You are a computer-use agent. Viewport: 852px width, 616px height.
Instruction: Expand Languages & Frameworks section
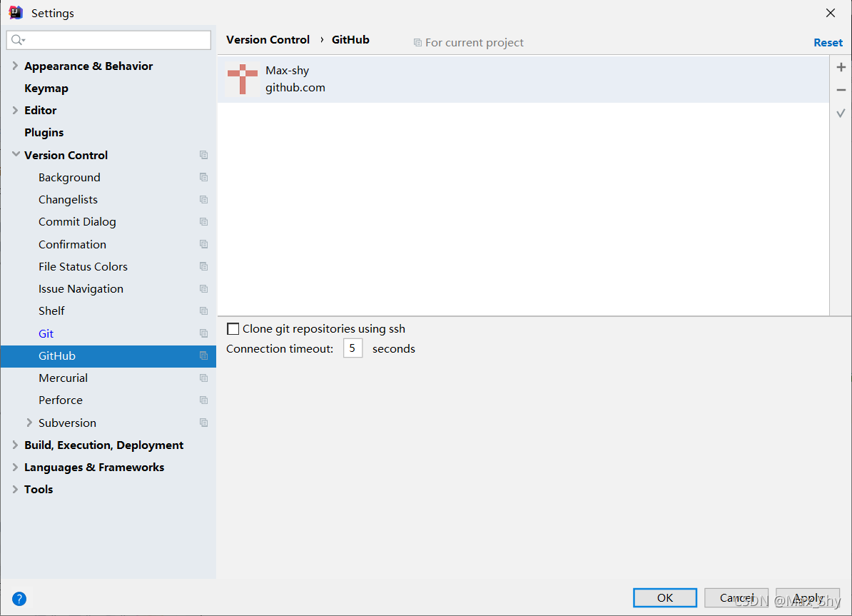point(15,467)
